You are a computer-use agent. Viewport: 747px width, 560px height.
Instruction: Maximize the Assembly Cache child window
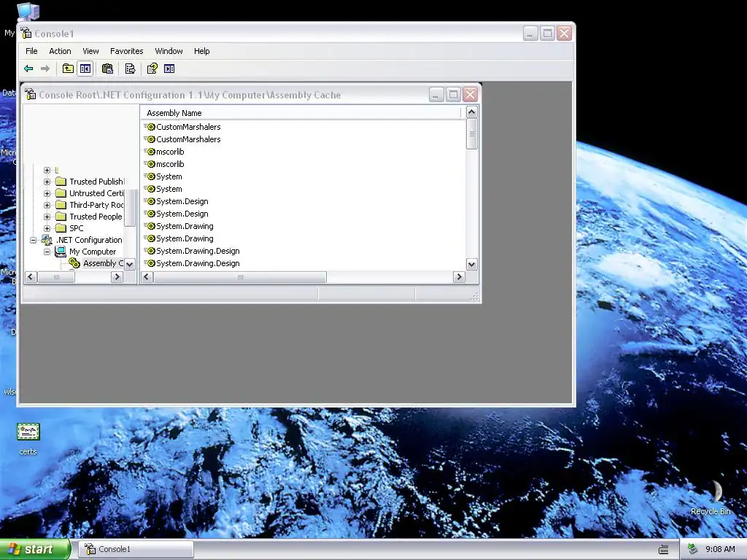tap(453, 95)
